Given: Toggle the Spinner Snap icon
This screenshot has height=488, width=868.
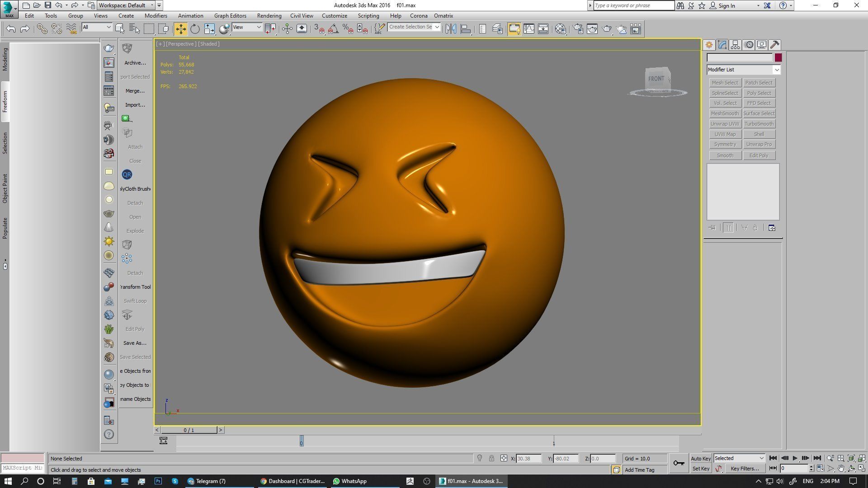Looking at the screenshot, I should 362,29.
